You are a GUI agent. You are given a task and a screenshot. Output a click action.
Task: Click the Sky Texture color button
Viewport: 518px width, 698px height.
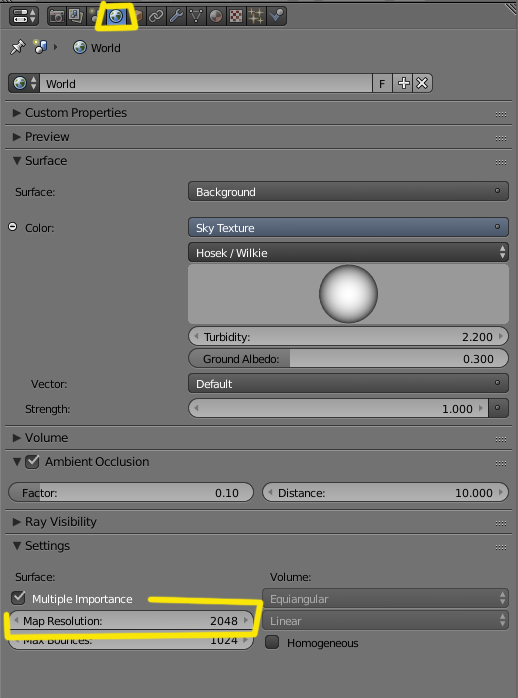click(x=348, y=227)
